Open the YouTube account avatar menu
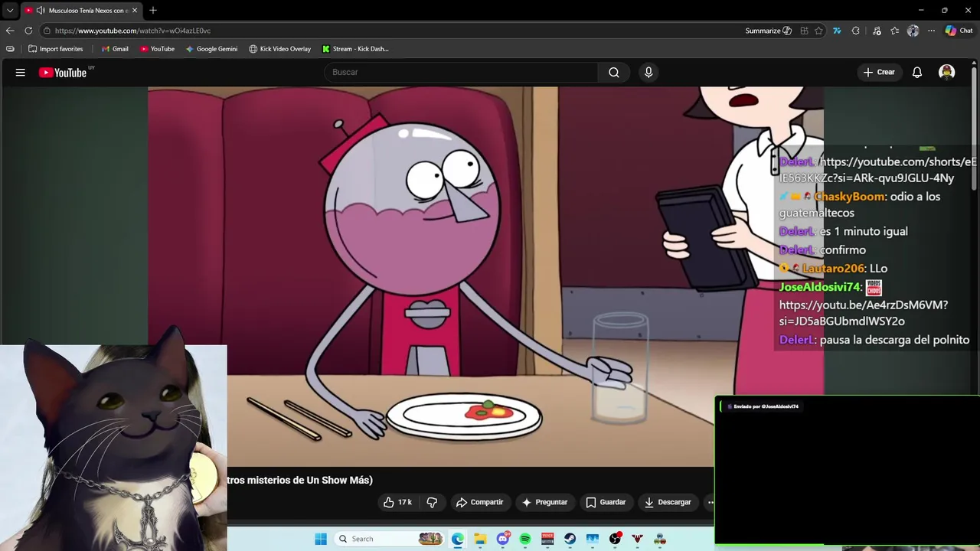Image resolution: width=980 pixels, height=551 pixels. coord(947,72)
